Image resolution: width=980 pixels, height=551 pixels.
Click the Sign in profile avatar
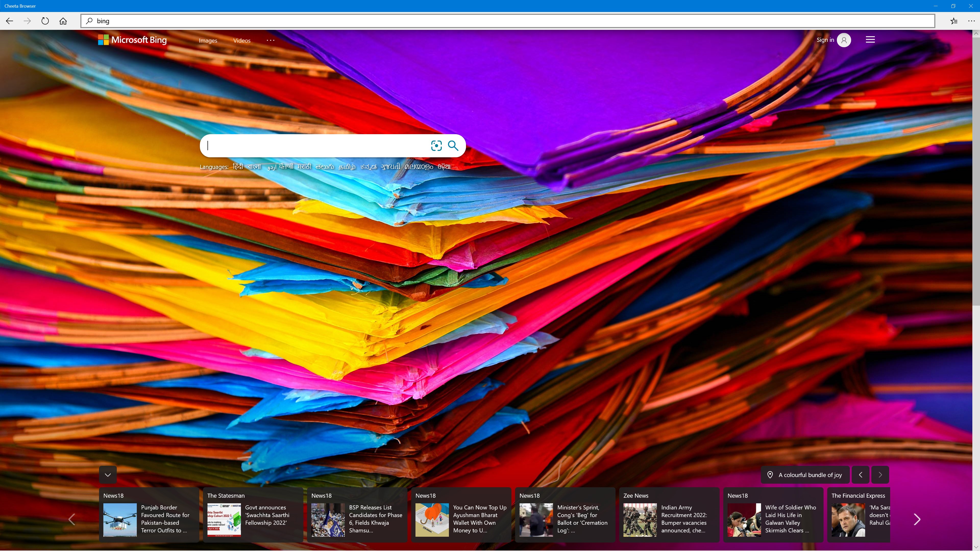click(x=844, y=40)
